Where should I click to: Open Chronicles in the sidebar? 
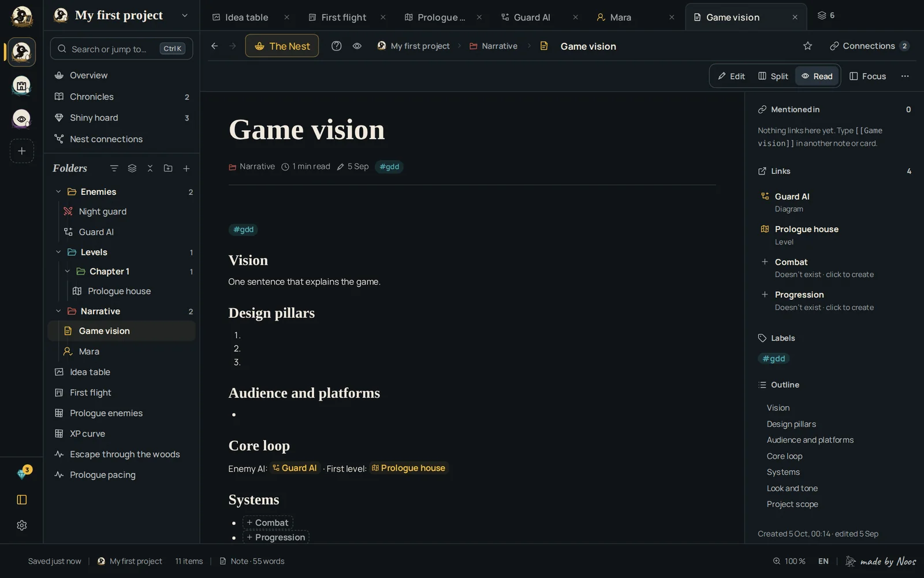pyautogui.click(x=121, y=97)
